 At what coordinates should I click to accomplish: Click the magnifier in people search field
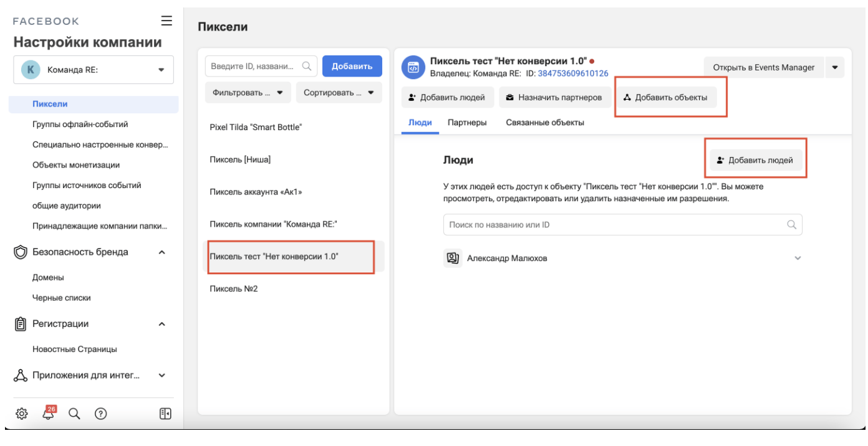pyautogui.click(x=792, y=225)
